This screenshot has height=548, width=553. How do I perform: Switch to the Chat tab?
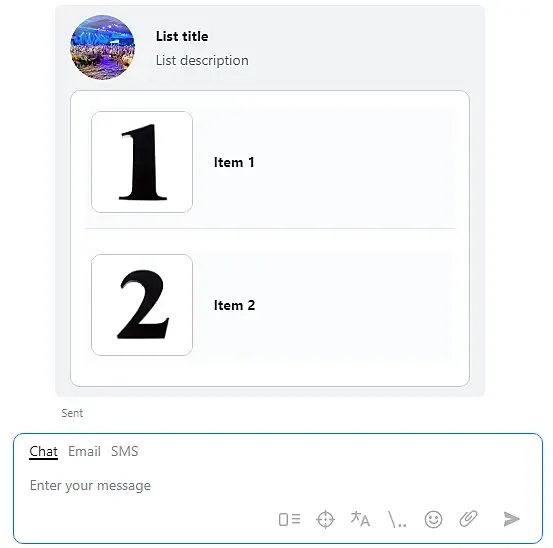click(43, 451)
